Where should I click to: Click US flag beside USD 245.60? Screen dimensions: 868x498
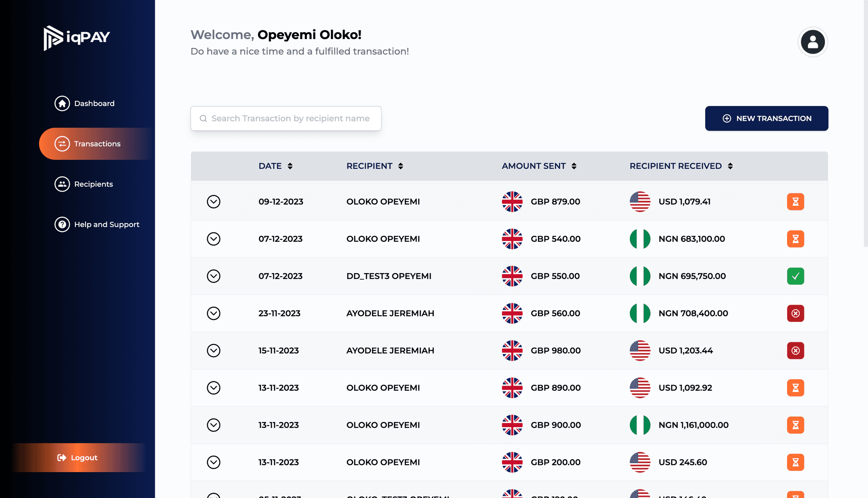click(x=640, y=462)
